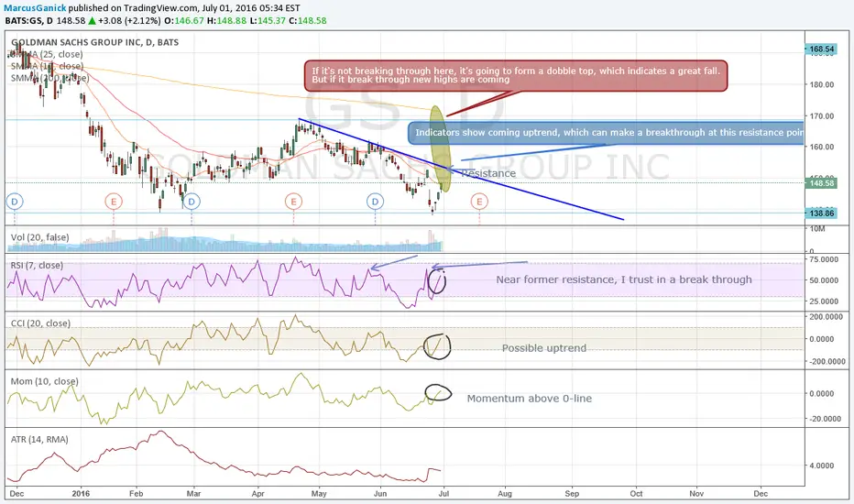Image resolution: width=854 pixels, height=504 pixels.
Task: Click the E earnings marker in mid-July
Action: click(479, 202)
